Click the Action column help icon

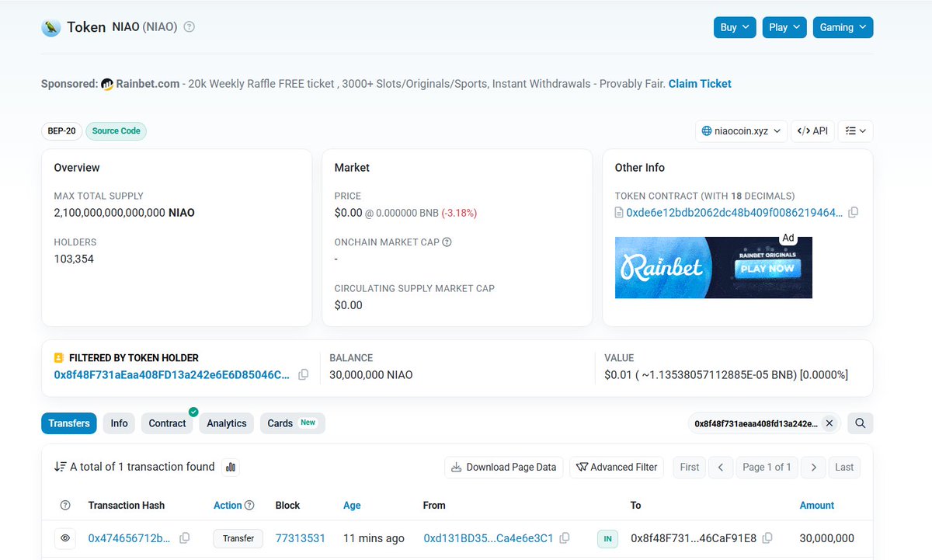[249, 505]
